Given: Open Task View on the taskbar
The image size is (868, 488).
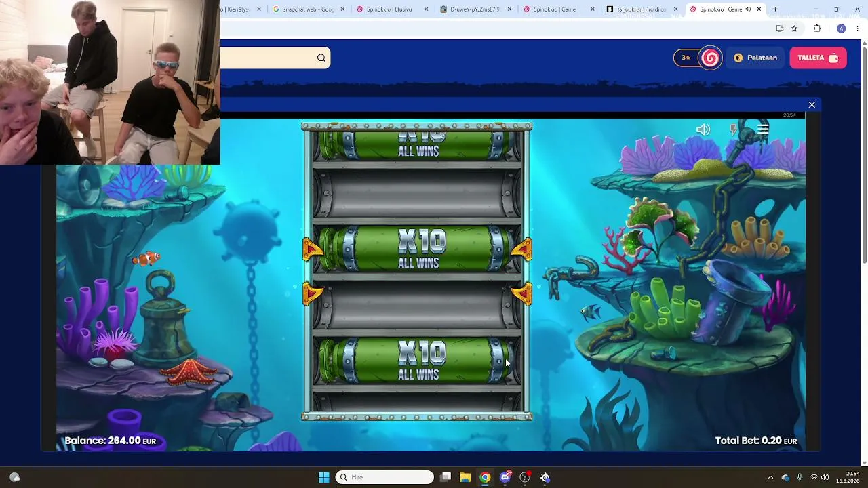Looking at the screenshot, I should pyautogui.click(x=446, y=477).
